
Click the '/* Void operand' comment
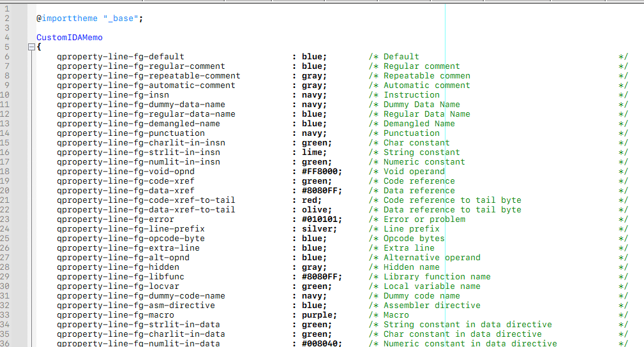[407, 172]
